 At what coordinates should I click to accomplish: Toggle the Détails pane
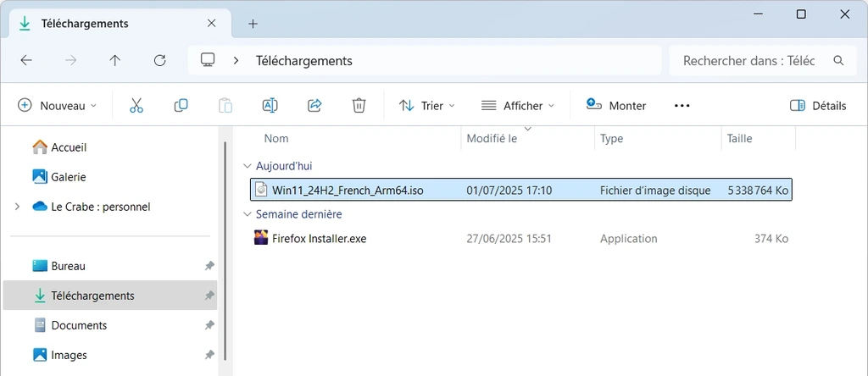pyautogui.click(x=818, y=106)
